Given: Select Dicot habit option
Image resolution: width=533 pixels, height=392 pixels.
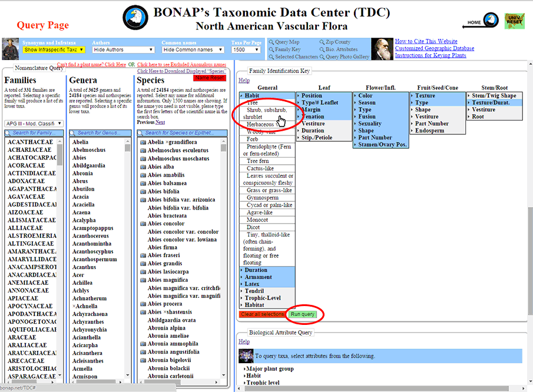Looking at the screenshot, I should tap(267, 227).
